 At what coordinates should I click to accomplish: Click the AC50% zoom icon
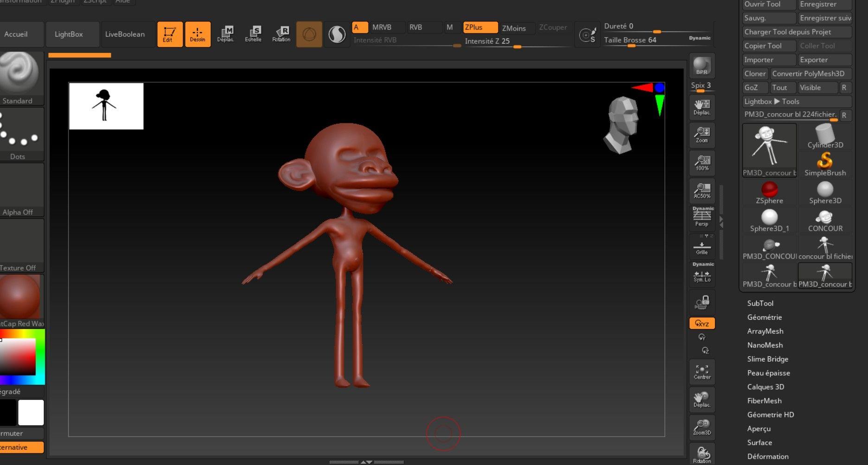[702, 190]
